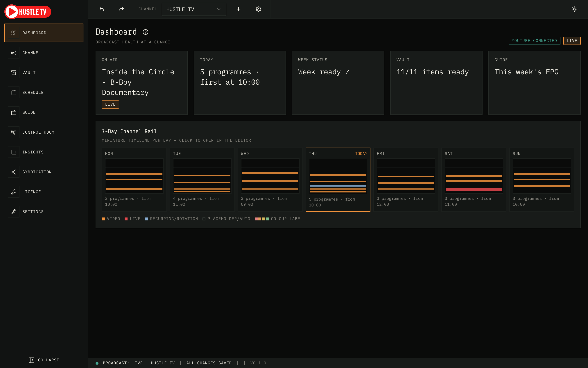Screen dimensions: 588x368
Task: Click the orange VIDEO legend swatch
Action: click(103, 219)
